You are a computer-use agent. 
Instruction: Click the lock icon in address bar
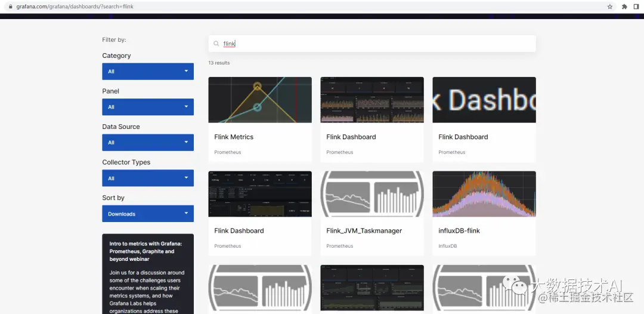click(11, 7)
